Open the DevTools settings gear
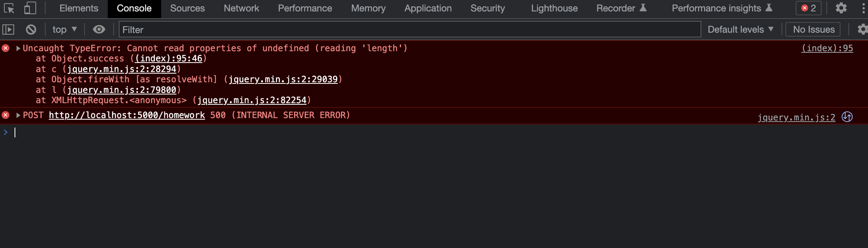This screenshot has height=248, width=868. 841,8
